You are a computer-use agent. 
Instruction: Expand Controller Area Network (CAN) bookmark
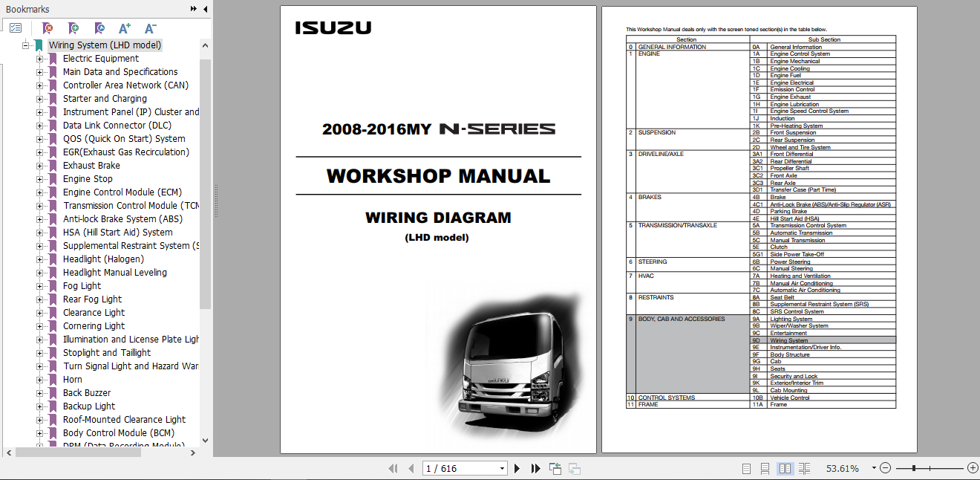(40, 85)
